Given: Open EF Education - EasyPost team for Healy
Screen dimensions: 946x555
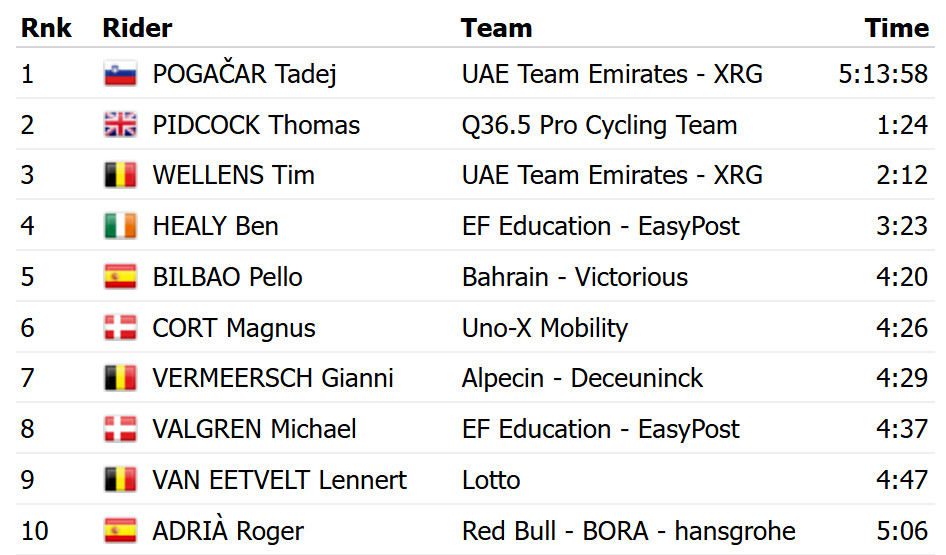Looking at the screenshot, I should (600, 227).
